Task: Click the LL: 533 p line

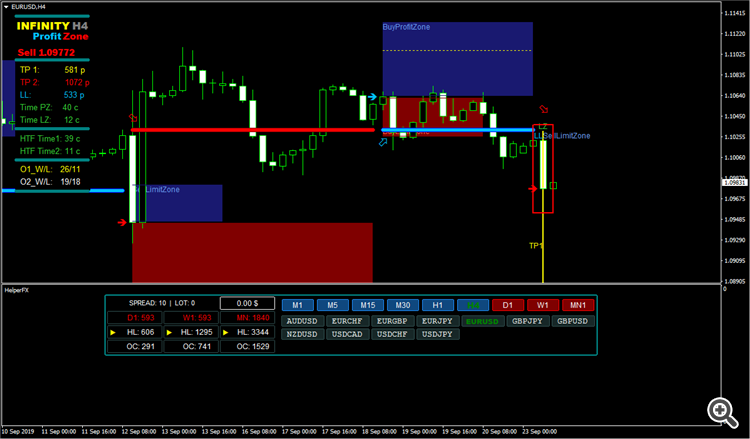Action: (52, 95)
